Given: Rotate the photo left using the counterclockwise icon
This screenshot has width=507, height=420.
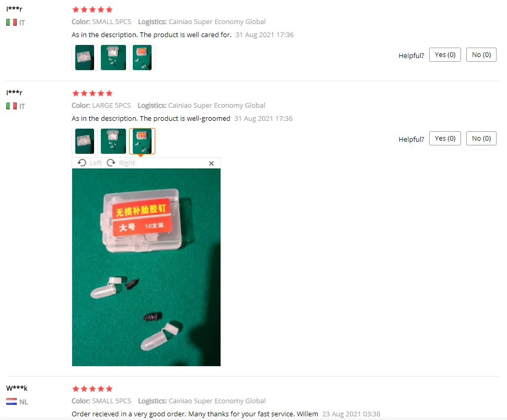Looking at the screenshot, I should tap(82, 163).
